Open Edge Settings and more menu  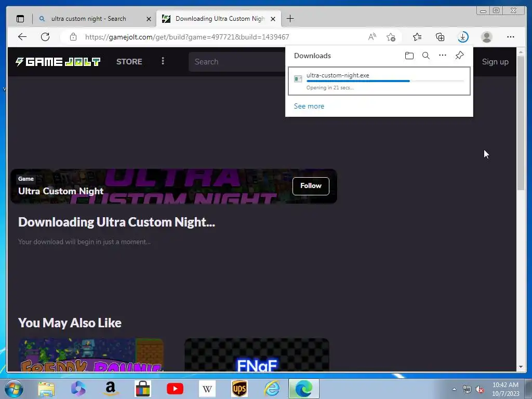510,37
